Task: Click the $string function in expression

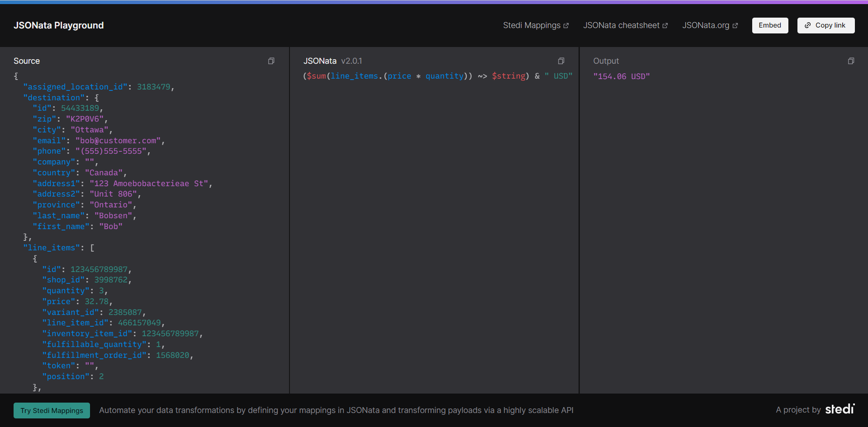Action: [509, 76]
